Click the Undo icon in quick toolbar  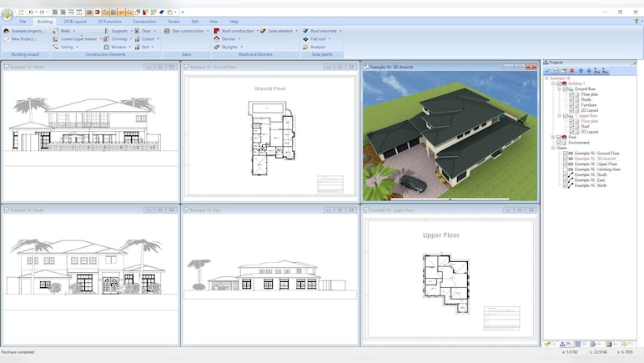(x=30, y=13)
